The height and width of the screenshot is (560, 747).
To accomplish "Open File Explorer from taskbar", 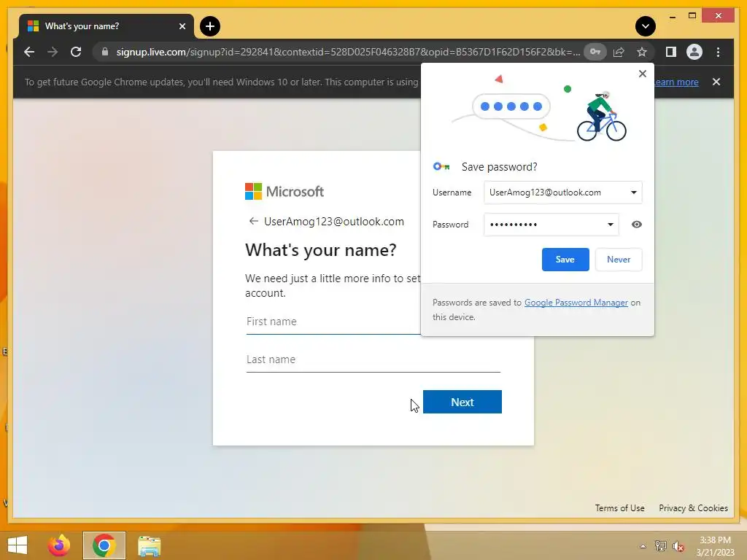I will click(149, 545).
